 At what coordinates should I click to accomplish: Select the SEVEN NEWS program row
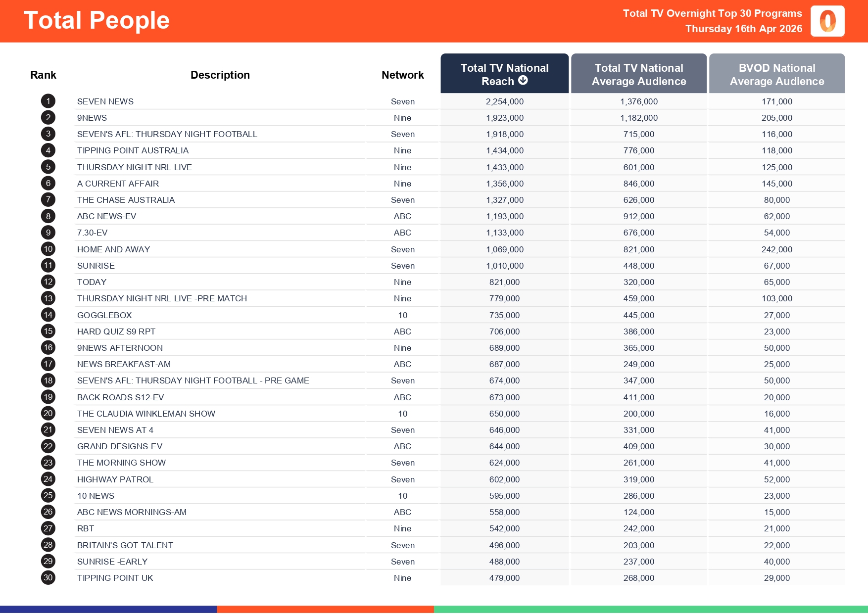105,101
